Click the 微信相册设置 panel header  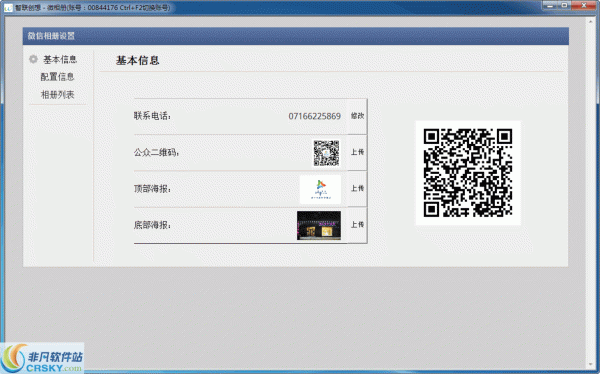pos(295,36)
